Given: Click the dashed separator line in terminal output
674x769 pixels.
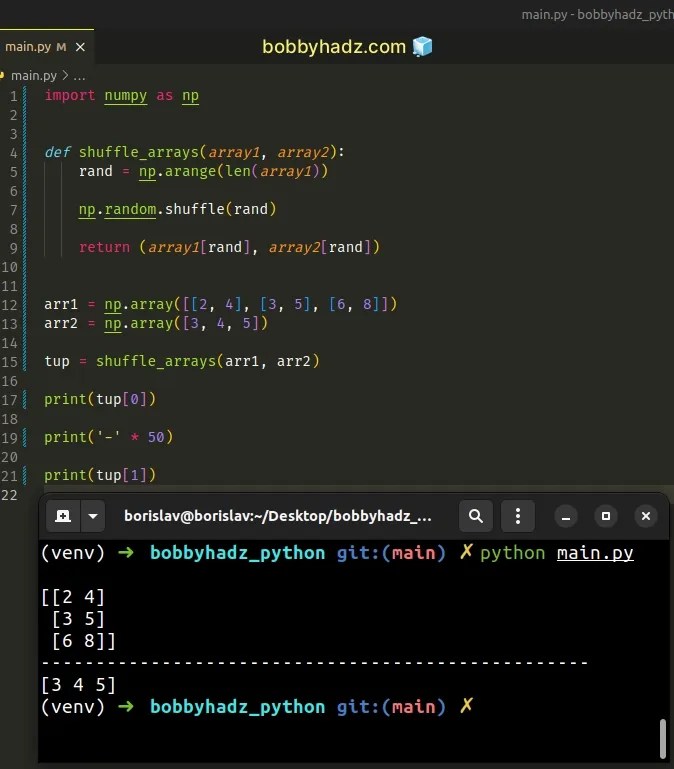Looking at the screenshot, I should tap(314, 663).
